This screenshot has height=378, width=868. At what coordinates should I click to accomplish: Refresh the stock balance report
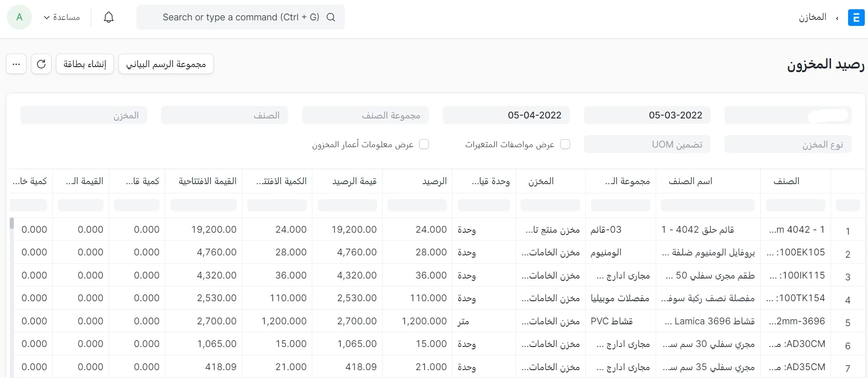[41, 64]
